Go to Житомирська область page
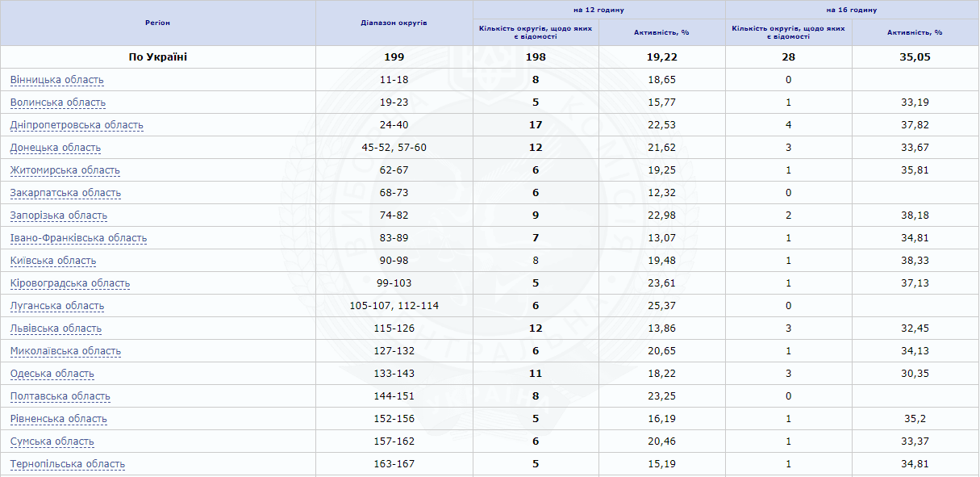Viewport: 980px width, 477px height. (x=65, y=170)
